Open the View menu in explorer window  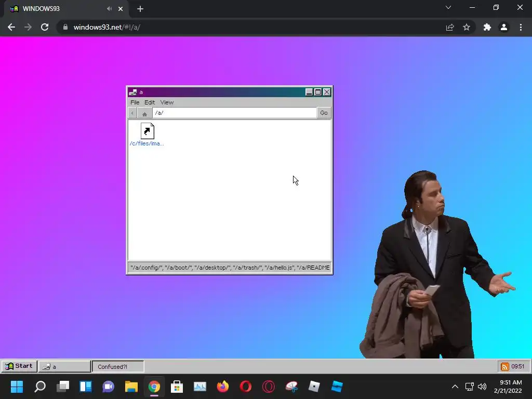coord(167,102)
